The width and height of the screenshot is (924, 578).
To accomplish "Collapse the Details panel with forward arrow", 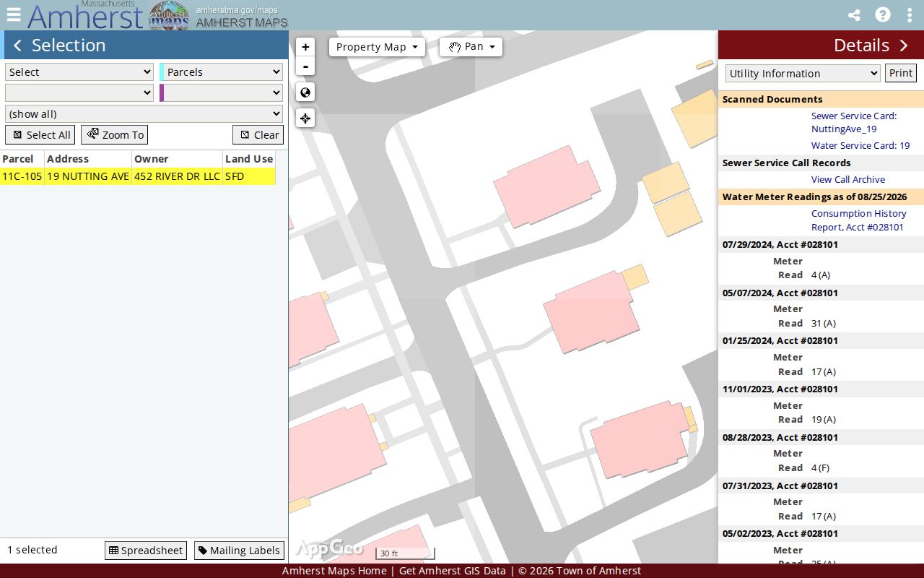I will coord(904,46).
